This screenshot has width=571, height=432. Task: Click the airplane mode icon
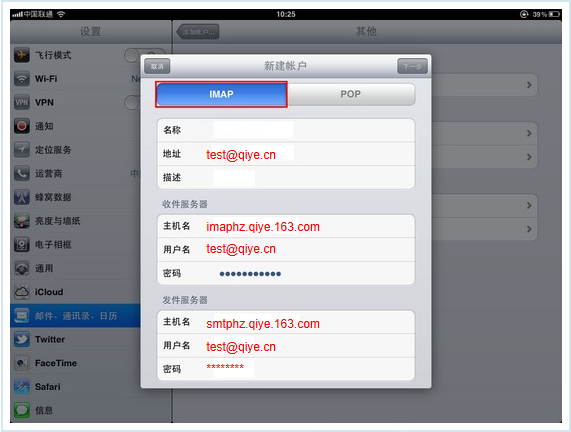click(x=22, y=55)
